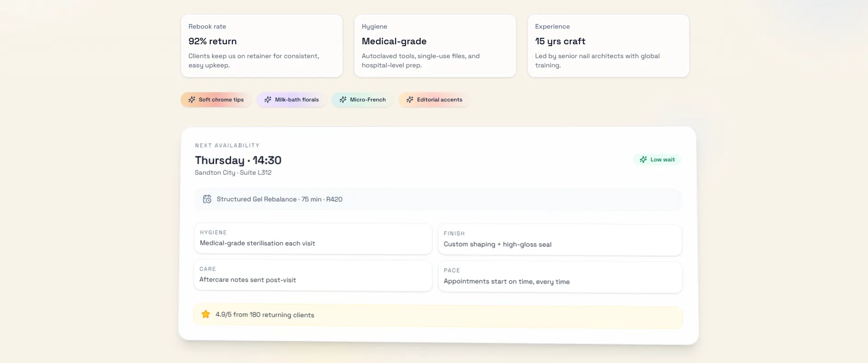Image resolution: width=868 pixels, height=363 pixels.
Task: Click the senior nail architects description
Action: point(597,60)
